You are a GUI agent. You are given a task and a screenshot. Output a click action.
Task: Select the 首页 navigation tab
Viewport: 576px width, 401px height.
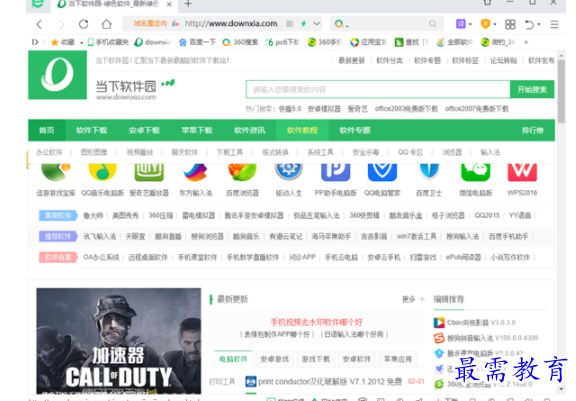[47, 130]
